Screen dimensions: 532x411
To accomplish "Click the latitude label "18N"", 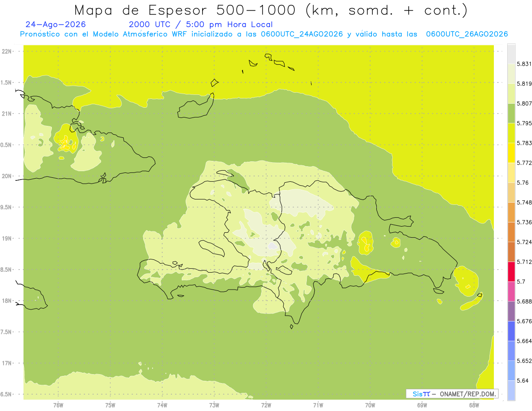I will point(7,301).
